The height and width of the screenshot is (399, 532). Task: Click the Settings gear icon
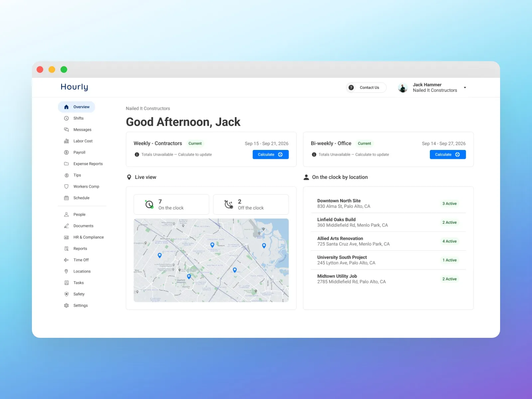[x=66, y=306]
